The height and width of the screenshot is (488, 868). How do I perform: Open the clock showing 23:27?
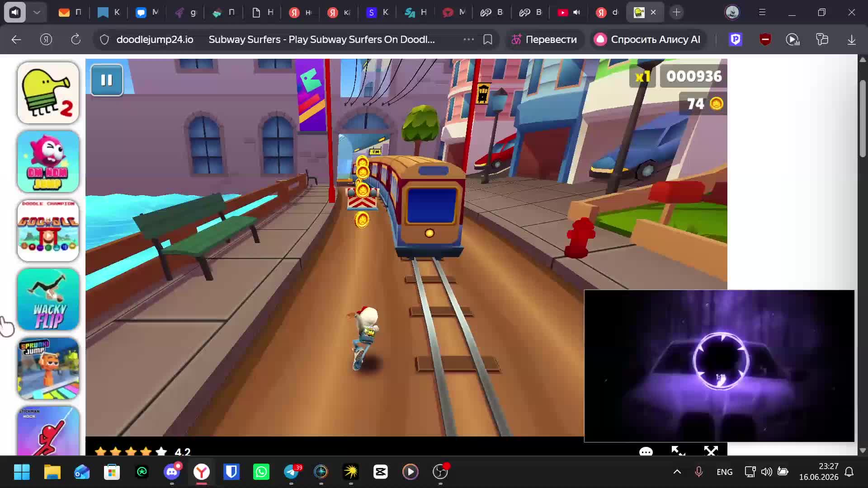point(819,472)
